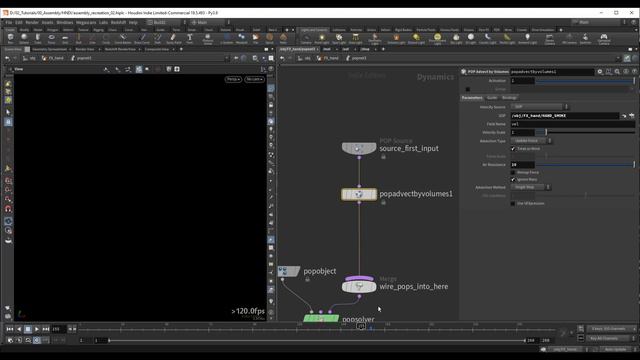
Task: Open the Advection Method dropdown
Action: click(x=530, y=187)
